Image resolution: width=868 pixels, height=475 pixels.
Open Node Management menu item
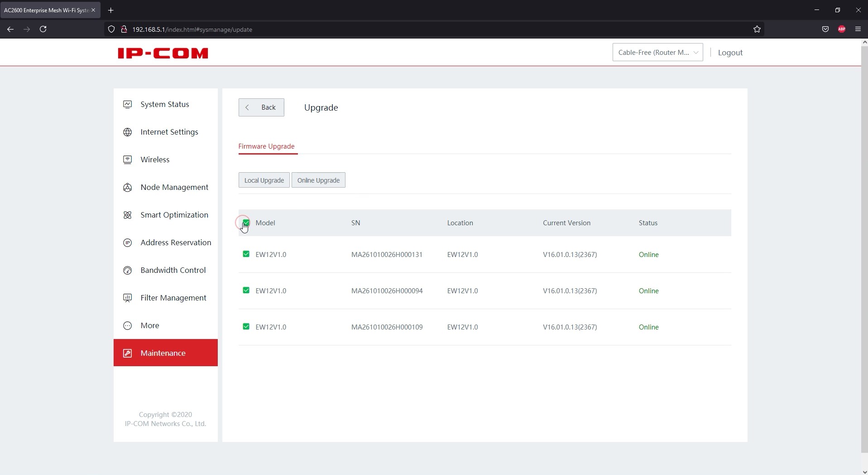pyautogui.click(x=166, y=187)
